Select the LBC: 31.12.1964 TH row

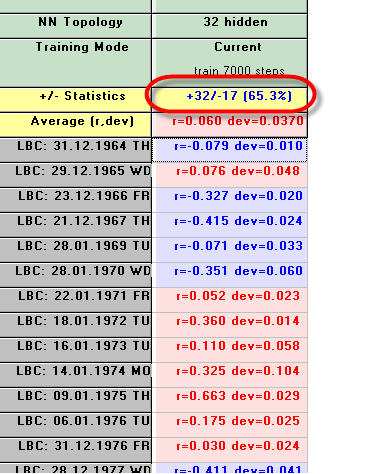(75, 150)
